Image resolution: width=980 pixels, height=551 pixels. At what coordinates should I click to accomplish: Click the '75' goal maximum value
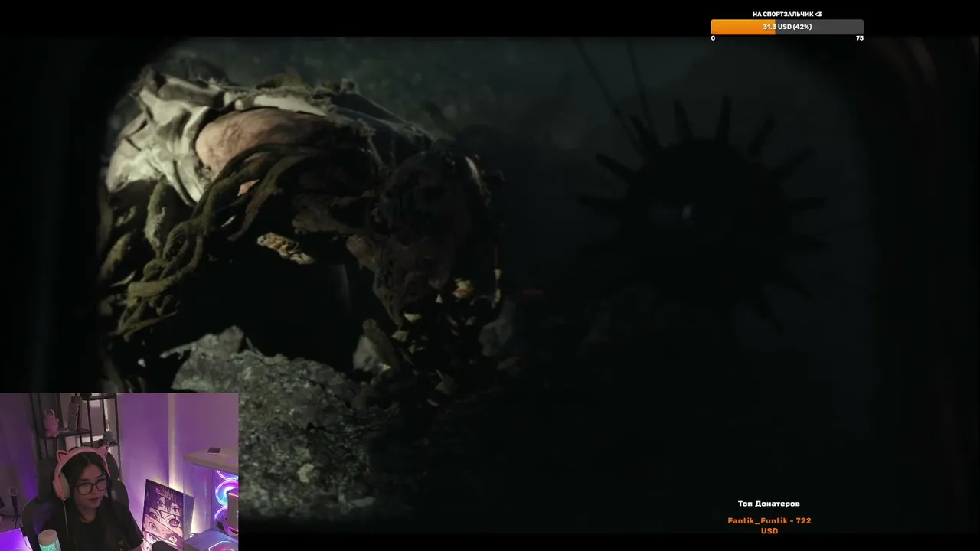point(859,38)
